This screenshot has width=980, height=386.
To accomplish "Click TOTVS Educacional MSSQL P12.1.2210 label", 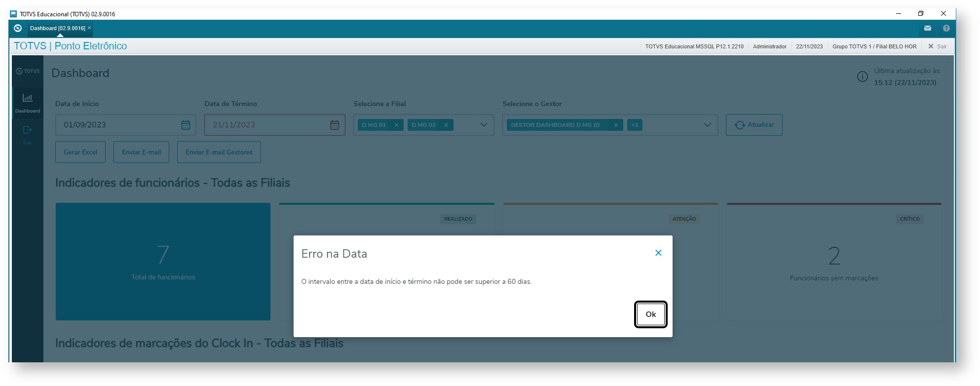I will click(x=694, y=46).
